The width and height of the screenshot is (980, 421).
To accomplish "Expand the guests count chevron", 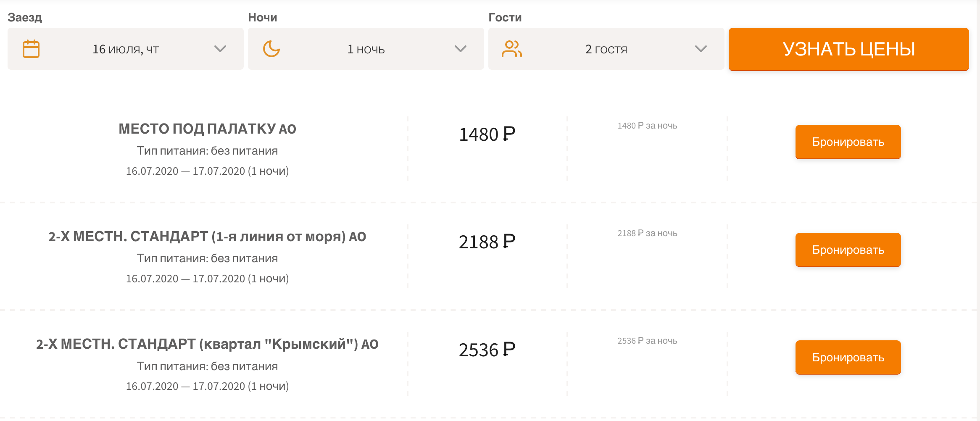I will (x=701, y=49).
